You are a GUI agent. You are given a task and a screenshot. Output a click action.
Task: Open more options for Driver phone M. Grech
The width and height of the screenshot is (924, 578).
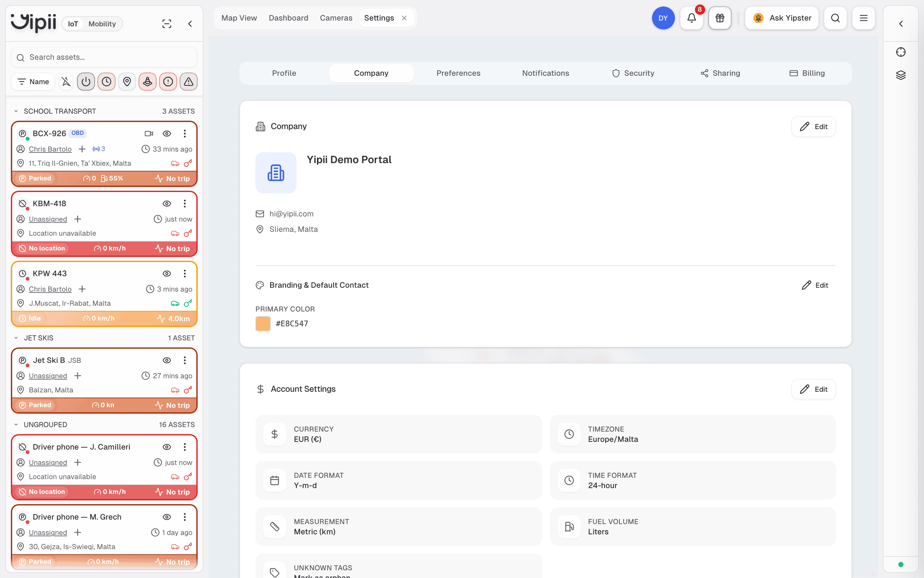click(185, 517)
